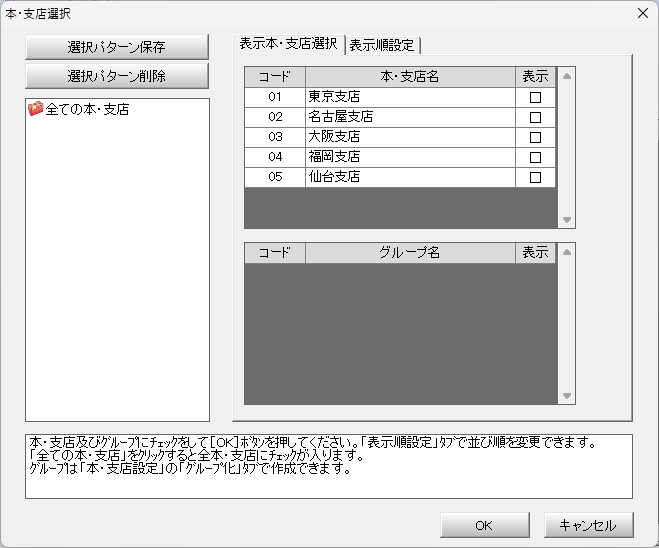Click the キャンセル button
Screen dimensions: 659x548
pos(588,525)
